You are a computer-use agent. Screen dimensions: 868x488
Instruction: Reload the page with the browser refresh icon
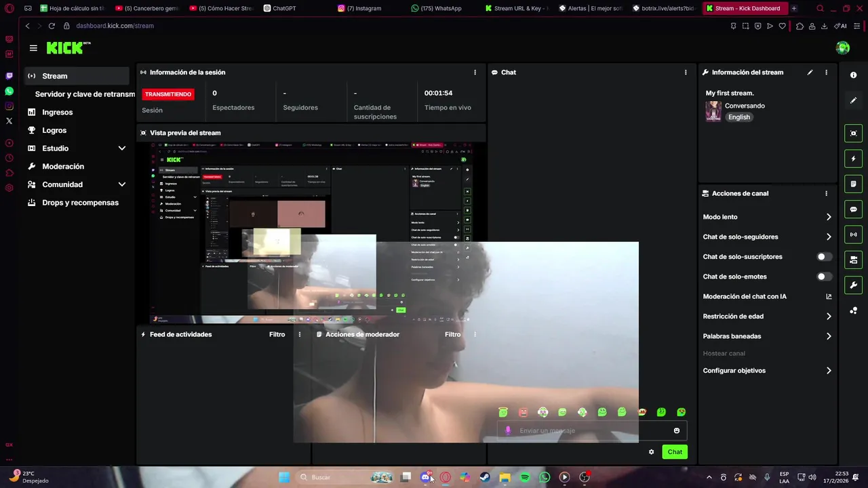pyautogui.click(x=52, y=26)
